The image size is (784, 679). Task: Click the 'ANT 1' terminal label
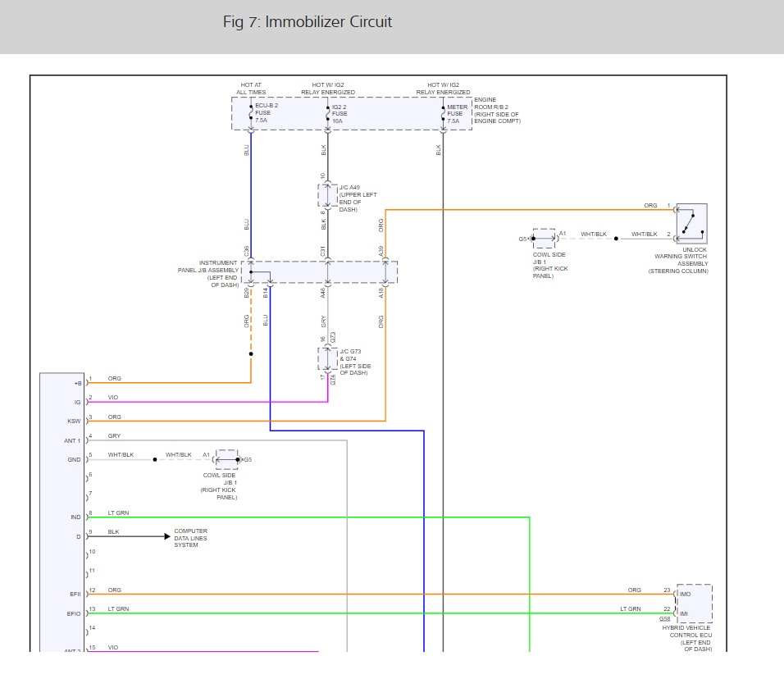pos(72,441)
